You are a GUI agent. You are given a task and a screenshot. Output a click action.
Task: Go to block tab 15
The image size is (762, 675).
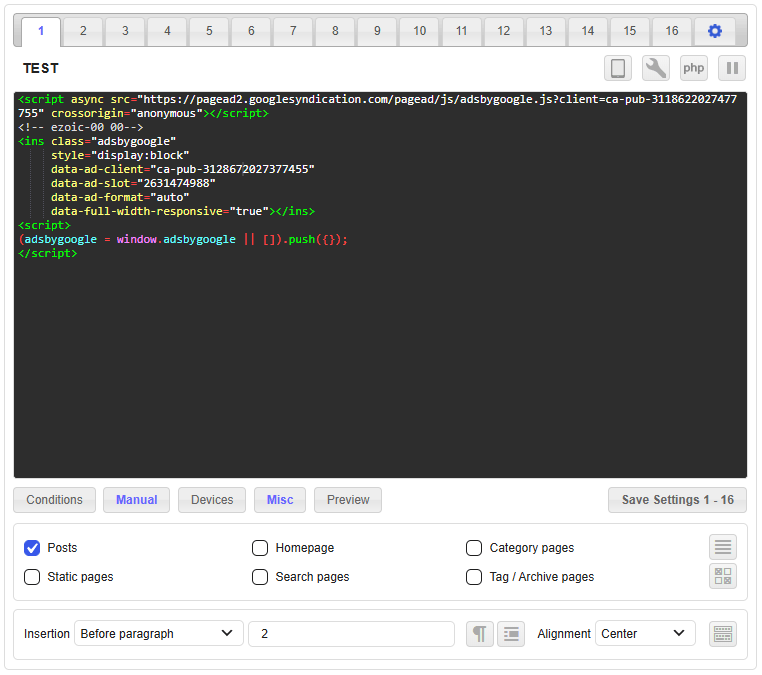[630, 32]
